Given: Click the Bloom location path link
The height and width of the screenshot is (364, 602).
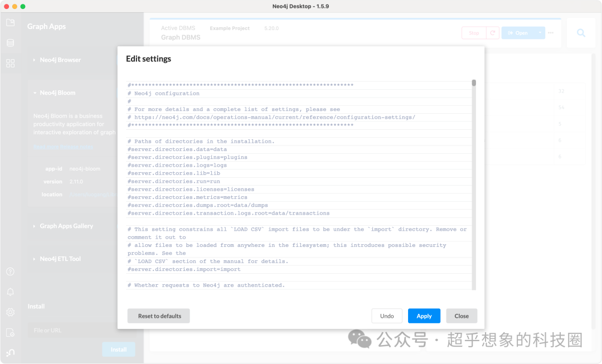Looking at the screenshot, I should coord(93,195).
